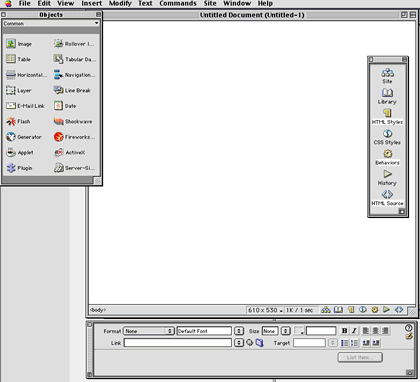
Task: Change the Launcher panel orientation
Action: pos(402,211)
